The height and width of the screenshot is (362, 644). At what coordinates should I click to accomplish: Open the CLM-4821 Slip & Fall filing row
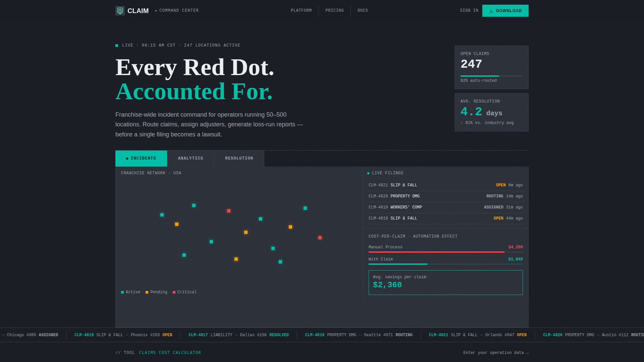click(x=445, y=185)
